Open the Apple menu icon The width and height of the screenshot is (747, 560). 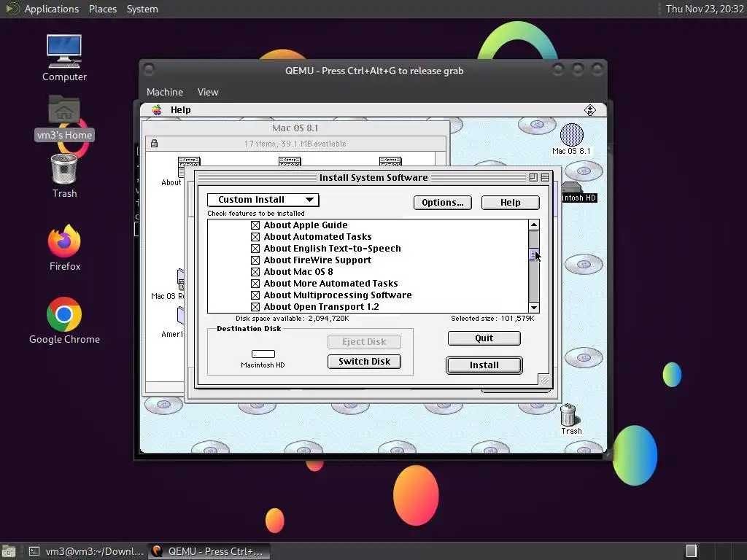coord(157,110)
